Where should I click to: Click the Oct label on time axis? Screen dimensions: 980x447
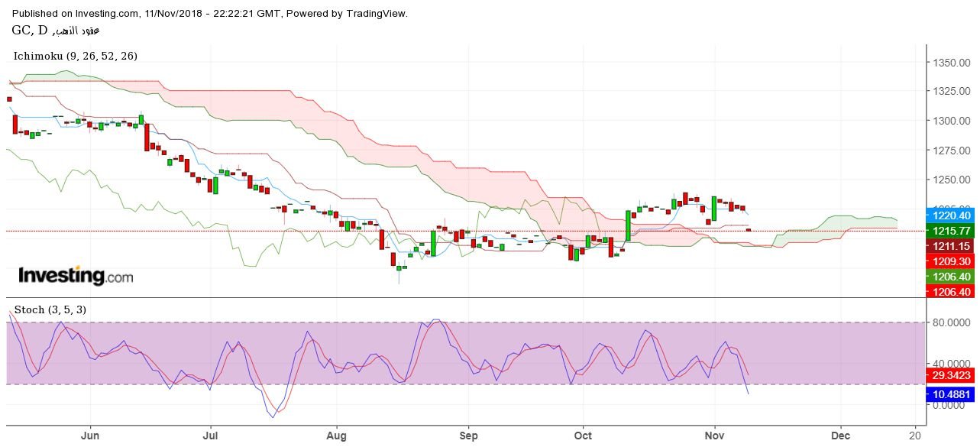point(583,436)
